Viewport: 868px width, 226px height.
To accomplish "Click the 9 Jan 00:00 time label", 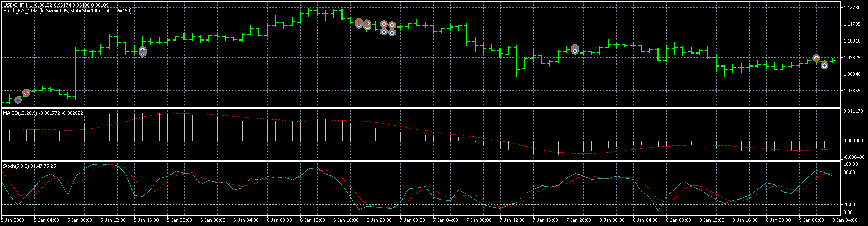I will [x=812, y=220].
